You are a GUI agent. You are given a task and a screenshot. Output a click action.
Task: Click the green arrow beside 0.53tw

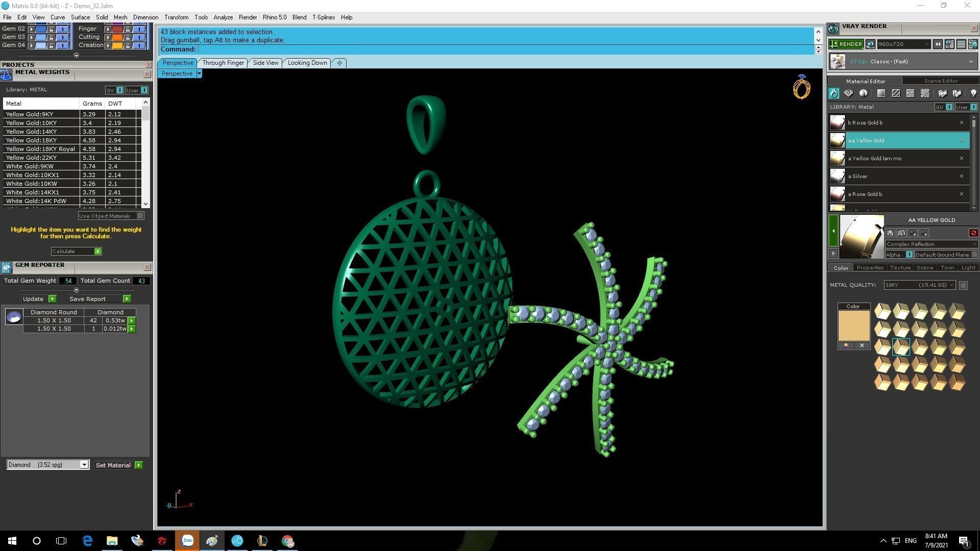point(132,321)
